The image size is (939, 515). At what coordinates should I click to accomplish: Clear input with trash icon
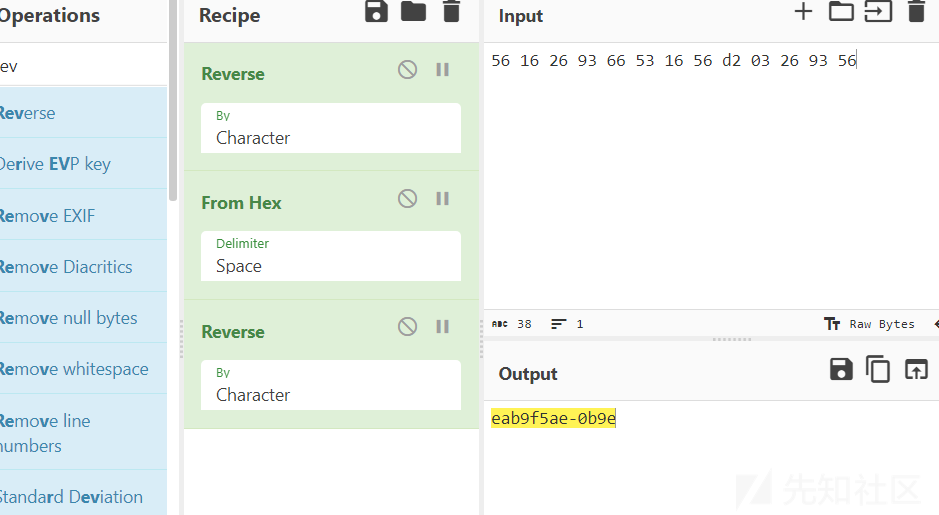(916, 11)
